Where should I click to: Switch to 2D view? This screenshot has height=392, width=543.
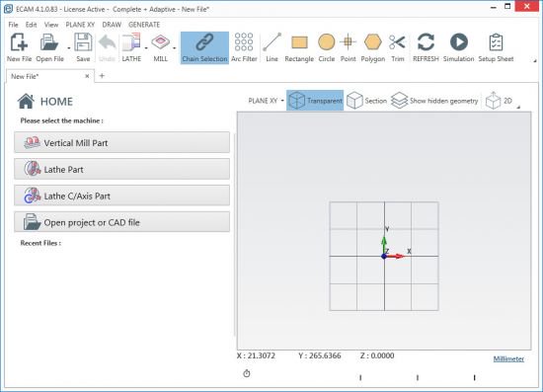499,101
